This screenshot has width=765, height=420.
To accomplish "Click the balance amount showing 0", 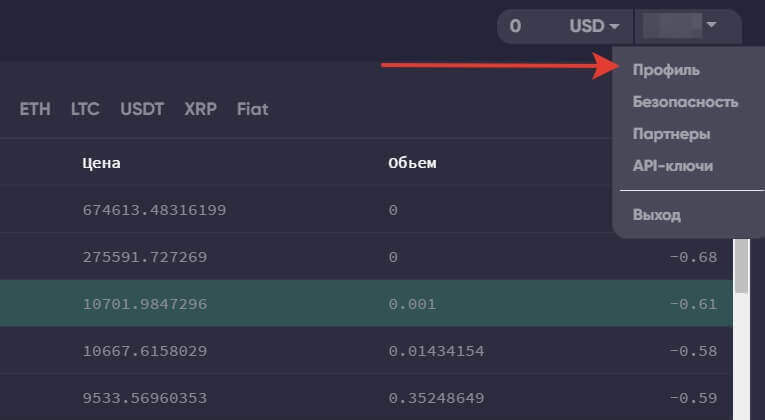I will click(515, 26).
